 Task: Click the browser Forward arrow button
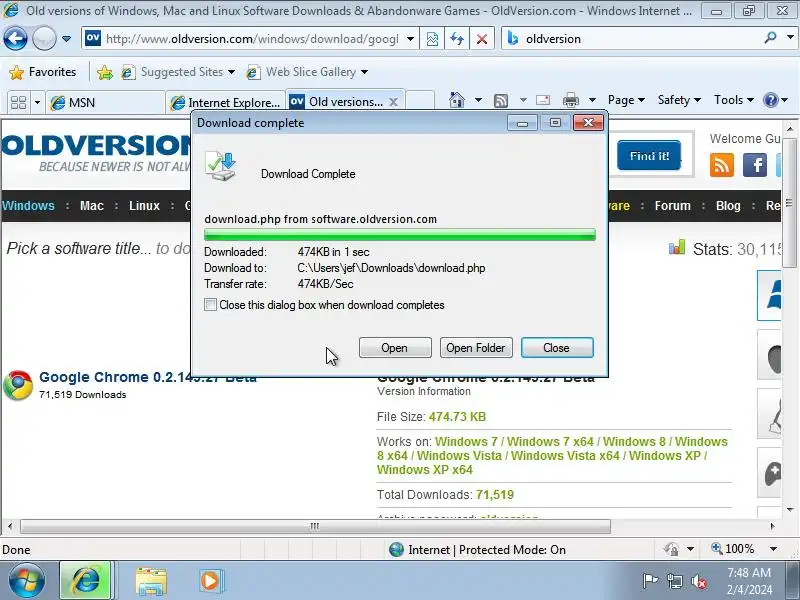pos(44,38)
